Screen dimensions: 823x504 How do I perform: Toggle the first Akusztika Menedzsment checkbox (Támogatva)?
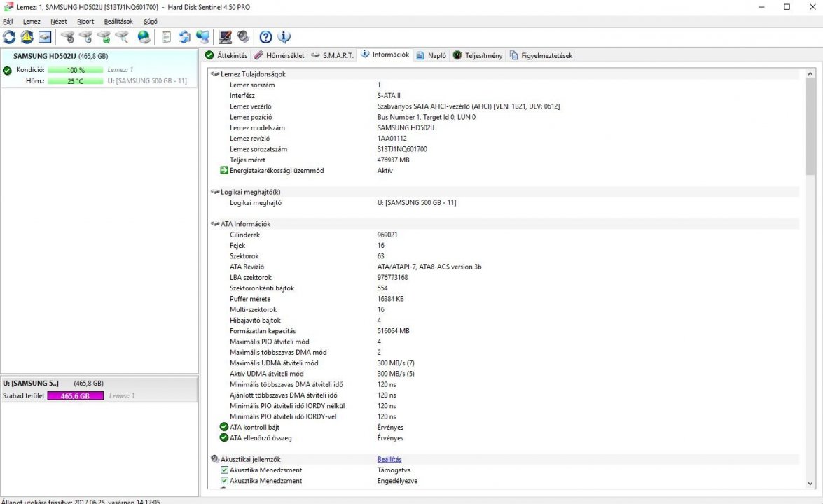point(224,470)
